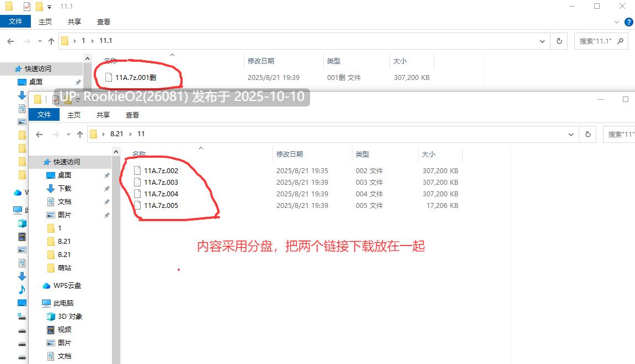Open 查看 tab in 11.1 window
The image size is (635, 364).
104,22
